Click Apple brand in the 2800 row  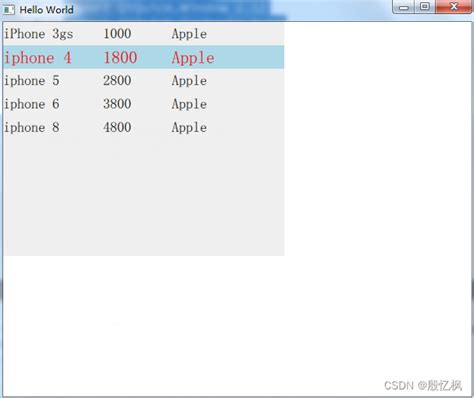pyautogui.click(x=189, y=81)
